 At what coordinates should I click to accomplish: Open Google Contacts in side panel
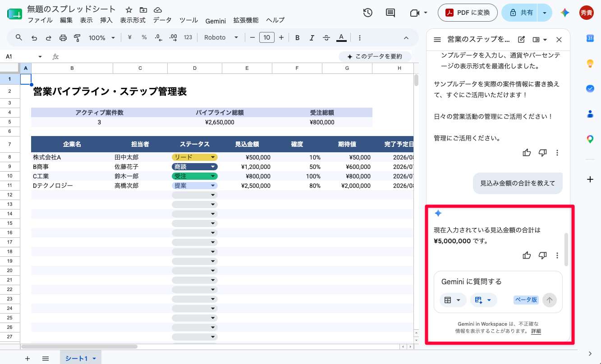(x=590, y=114)
